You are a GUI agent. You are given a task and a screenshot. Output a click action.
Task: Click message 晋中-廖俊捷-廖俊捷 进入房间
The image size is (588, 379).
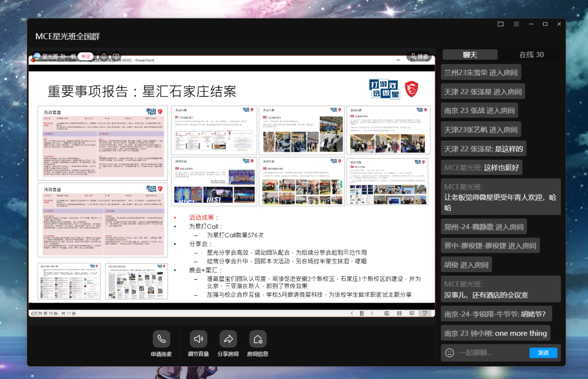tap(490, 246)
